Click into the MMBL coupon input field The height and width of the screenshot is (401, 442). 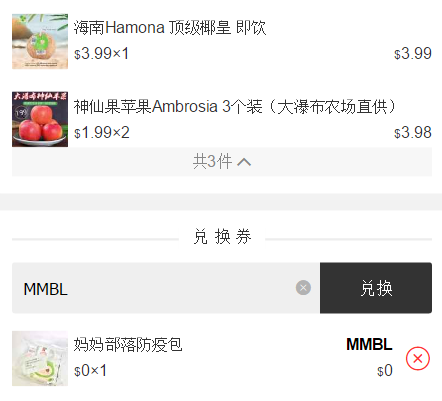[x=153, y=288]
